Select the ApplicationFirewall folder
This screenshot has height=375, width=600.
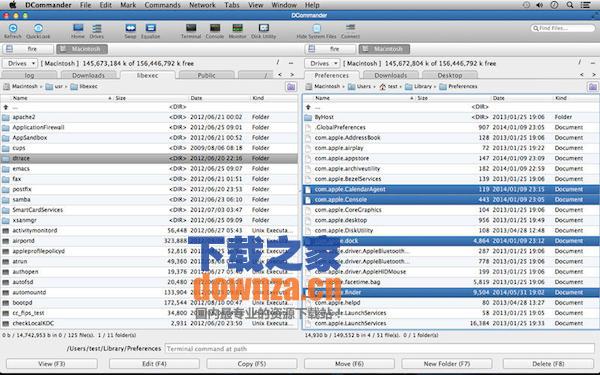tap(149, 127)
